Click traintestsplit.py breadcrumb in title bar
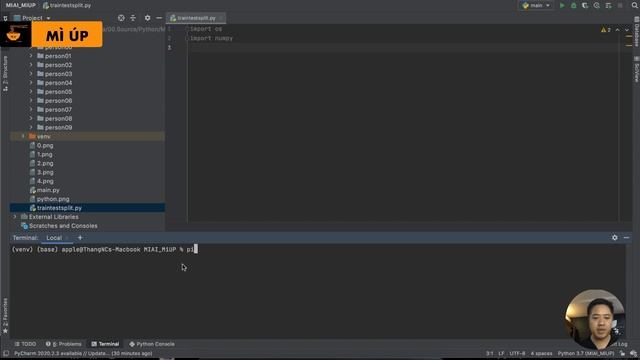This screenshot has height=360, width=640. click(67, 6)
